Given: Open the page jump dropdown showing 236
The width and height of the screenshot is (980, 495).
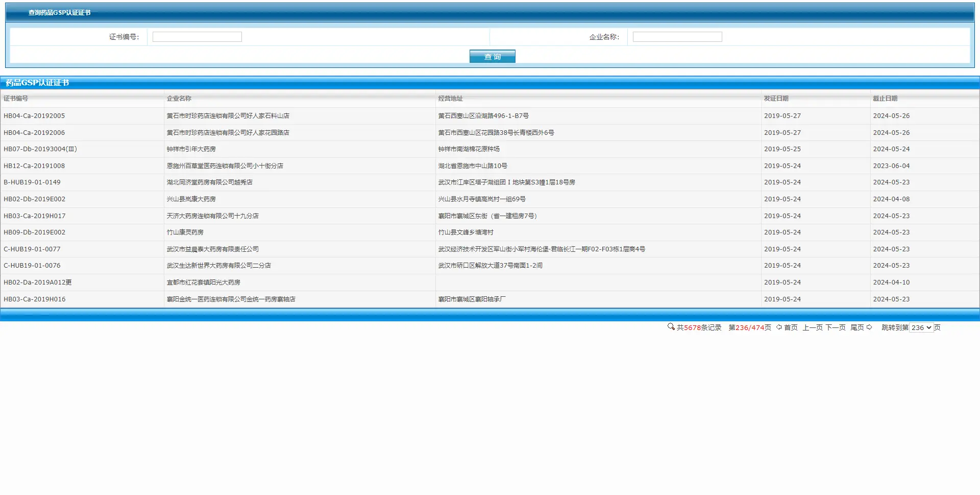Looking at the screenshot, I should click(x=921, y=328).
